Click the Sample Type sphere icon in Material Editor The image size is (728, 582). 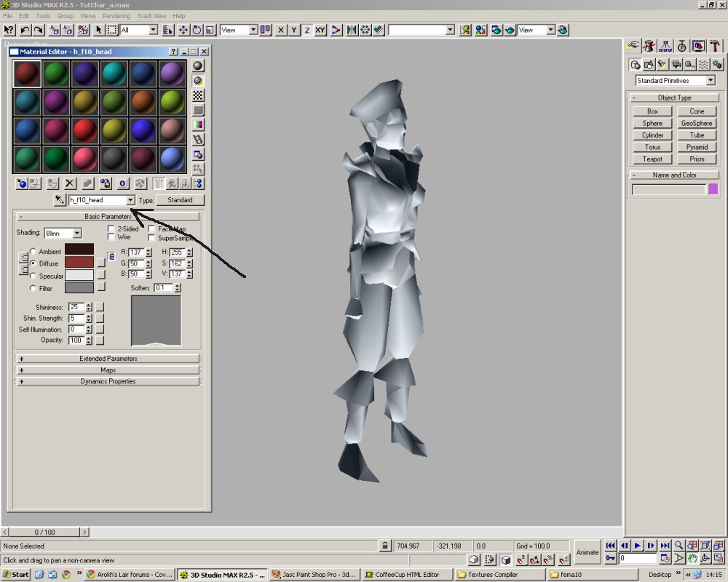pos(198,65)
